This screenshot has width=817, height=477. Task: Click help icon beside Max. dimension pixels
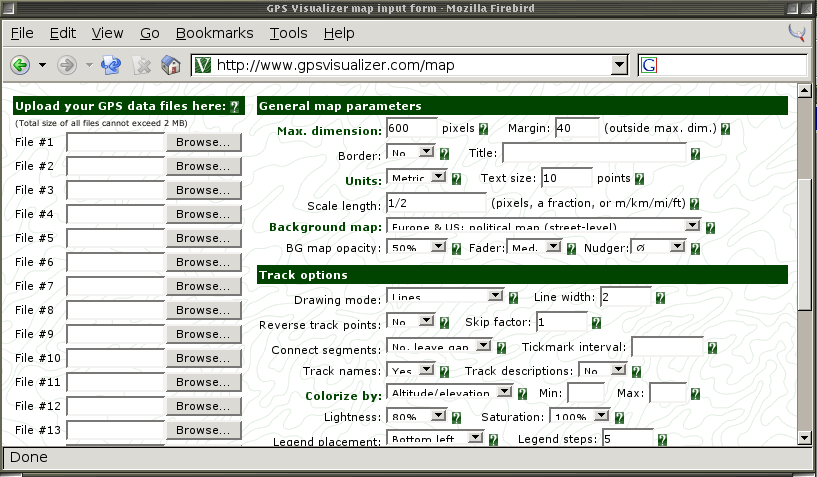coord(483,129)
